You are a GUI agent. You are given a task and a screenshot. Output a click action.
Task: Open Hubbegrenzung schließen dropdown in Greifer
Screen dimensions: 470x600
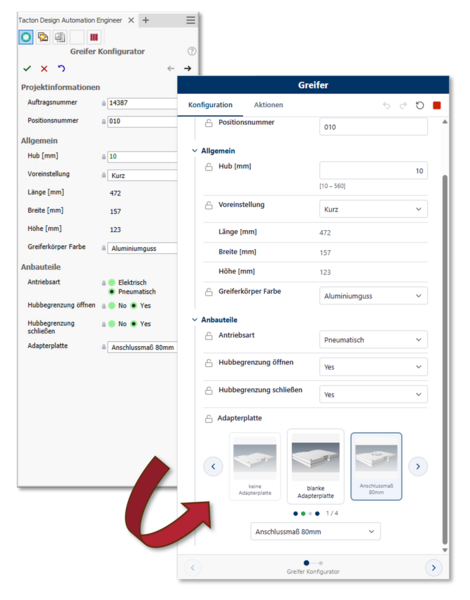(373, 394)
